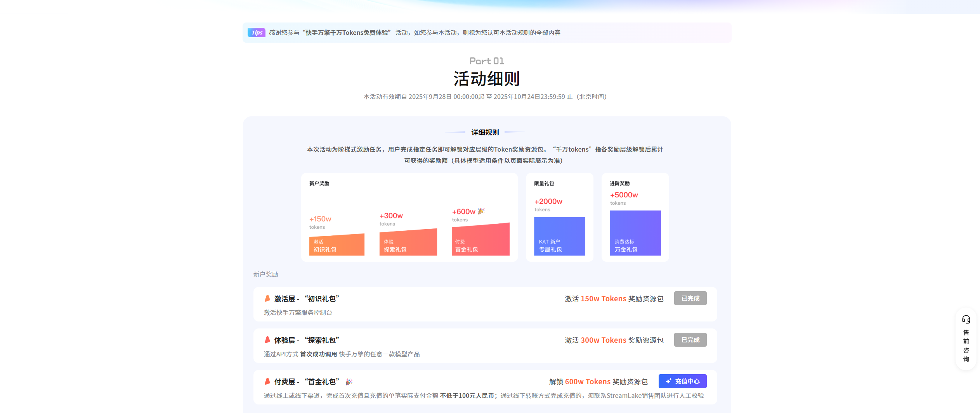Screen dimensions: 980x413
Task: Click flame icon beside 体验层 探索礼包
Action: [267, 340]
